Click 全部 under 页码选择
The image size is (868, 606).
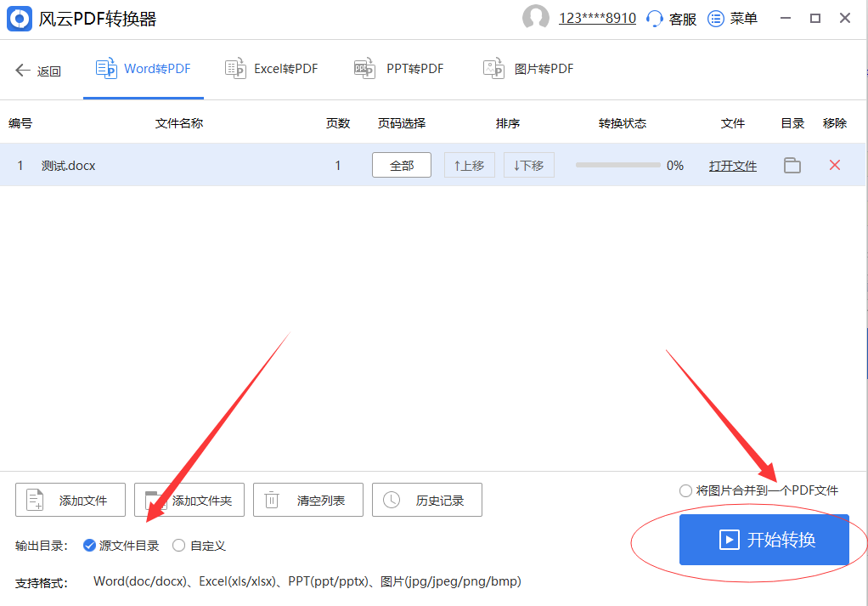[x=401, y=166]
